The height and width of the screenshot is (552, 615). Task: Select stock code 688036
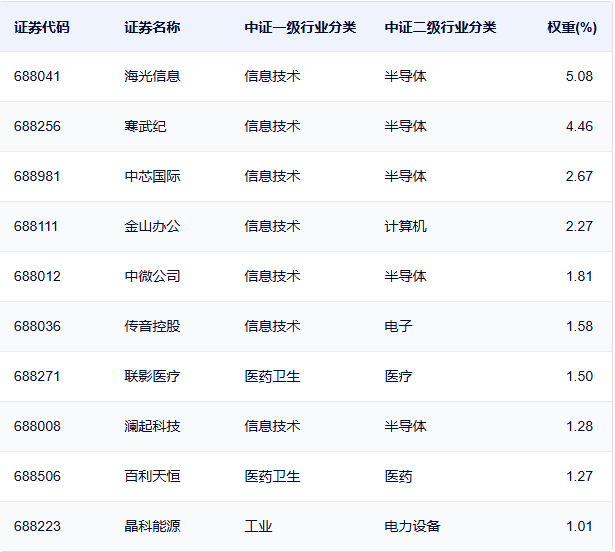[37, 326]
